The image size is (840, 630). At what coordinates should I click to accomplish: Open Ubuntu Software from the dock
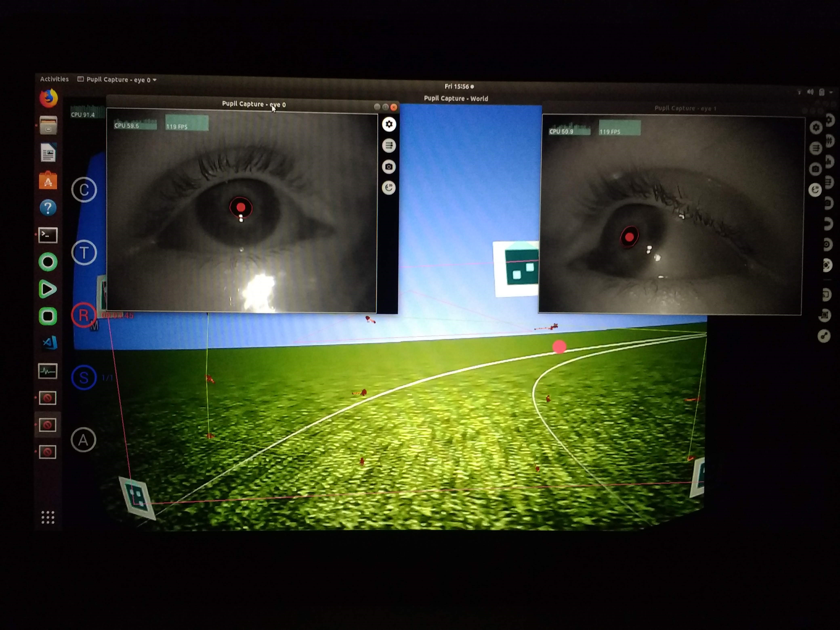[48, 180]
